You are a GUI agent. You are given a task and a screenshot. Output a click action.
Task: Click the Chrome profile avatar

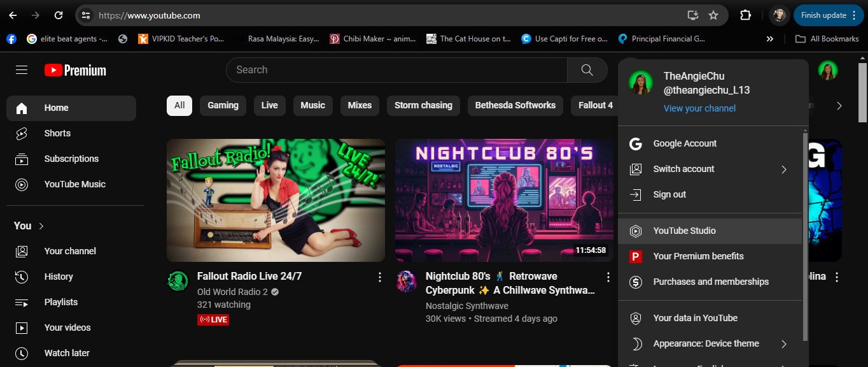[779, 15]
